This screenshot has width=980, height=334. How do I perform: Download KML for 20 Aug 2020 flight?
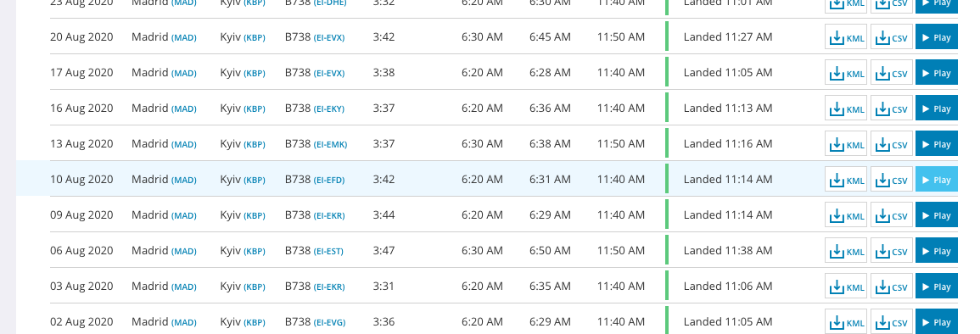pos(846,36)
